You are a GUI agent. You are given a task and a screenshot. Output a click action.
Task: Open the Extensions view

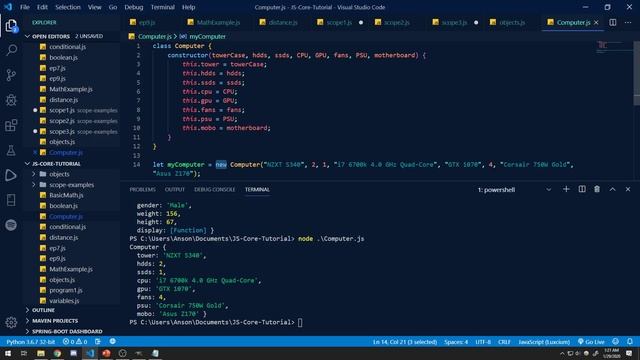click(x=11, y=125)
